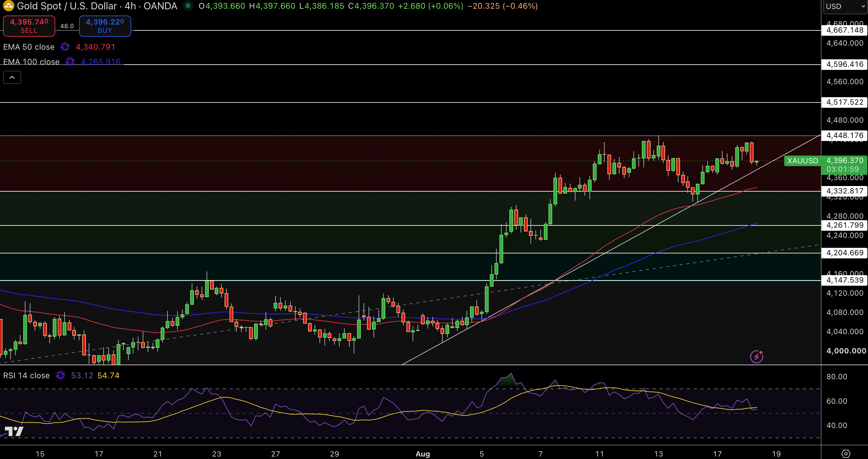The width and height of the screenshot is (868, 459).
Task: Click the current price 4,396.370 label
Action: (x=845, y=161)
